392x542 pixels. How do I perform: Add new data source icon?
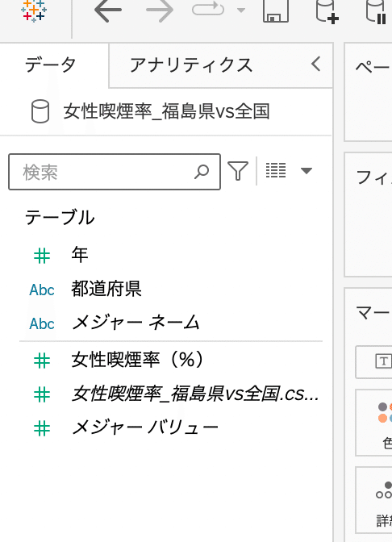click(x=327, y=11)
